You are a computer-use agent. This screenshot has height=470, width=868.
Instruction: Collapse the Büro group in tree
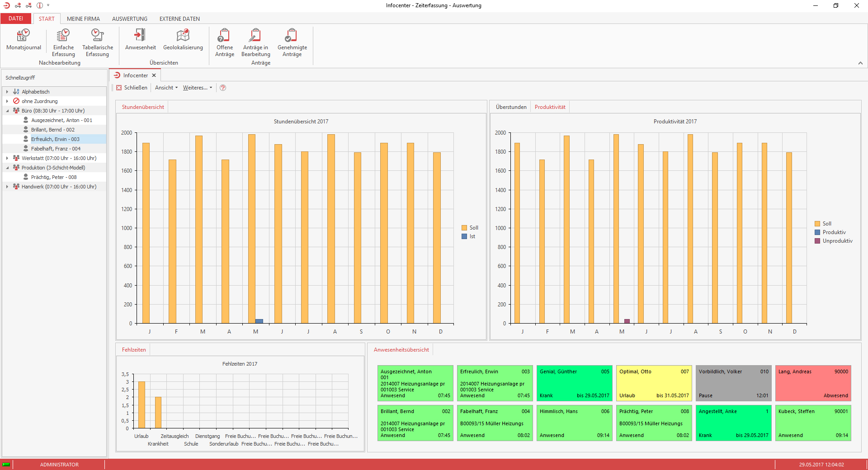pos(7,111)
